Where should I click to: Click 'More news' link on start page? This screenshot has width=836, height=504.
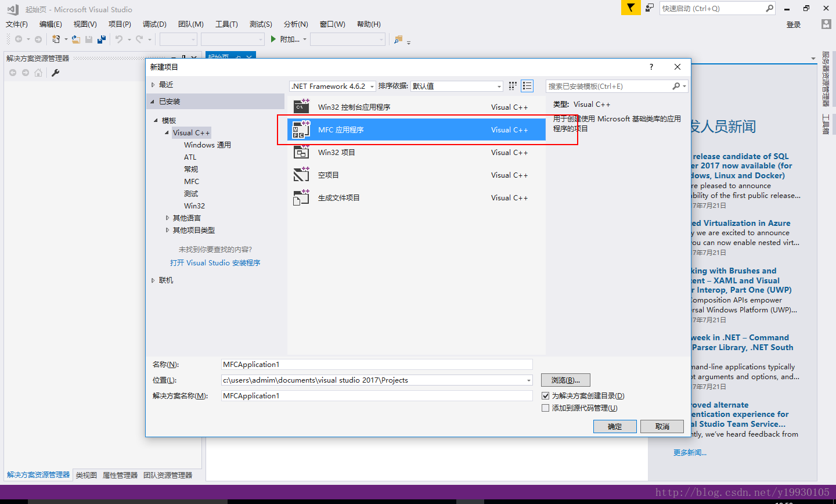pyautogui.click(x=690, y=452)
